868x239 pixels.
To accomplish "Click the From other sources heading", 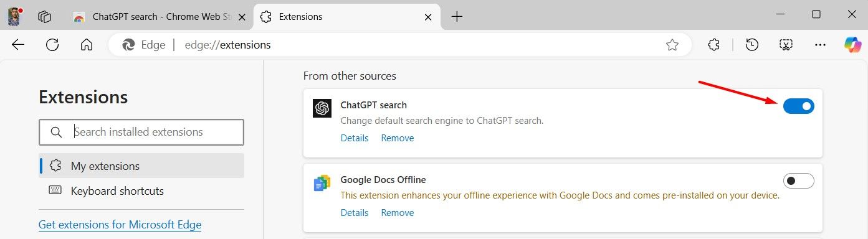I will [x=350, y=76].
